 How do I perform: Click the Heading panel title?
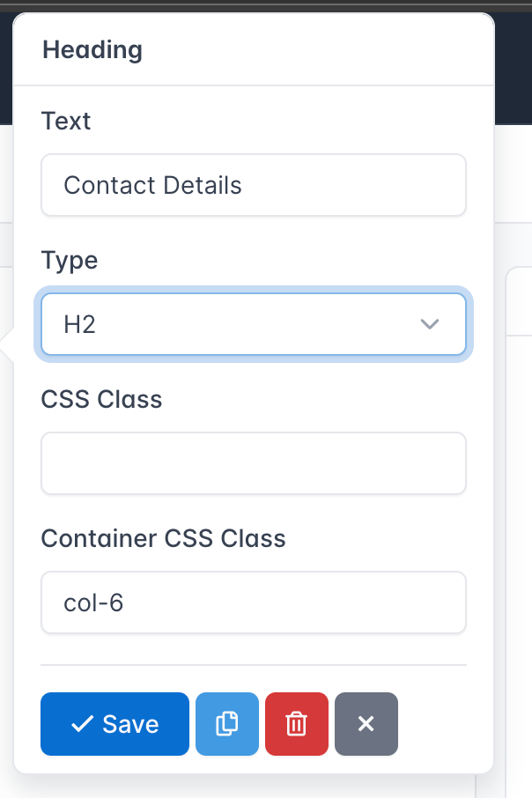coord(92,50)
